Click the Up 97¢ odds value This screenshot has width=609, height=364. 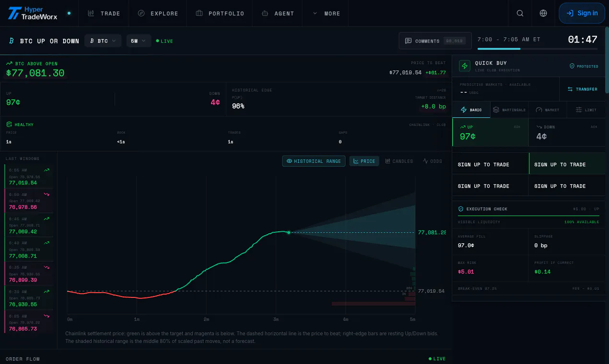[13, 102]
